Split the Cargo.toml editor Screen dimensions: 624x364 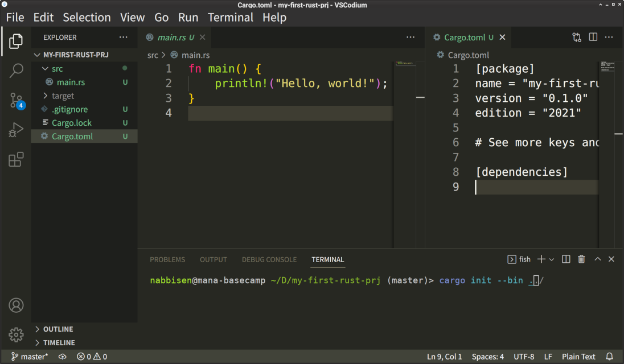pyautogui.click(x=593, y=36)
